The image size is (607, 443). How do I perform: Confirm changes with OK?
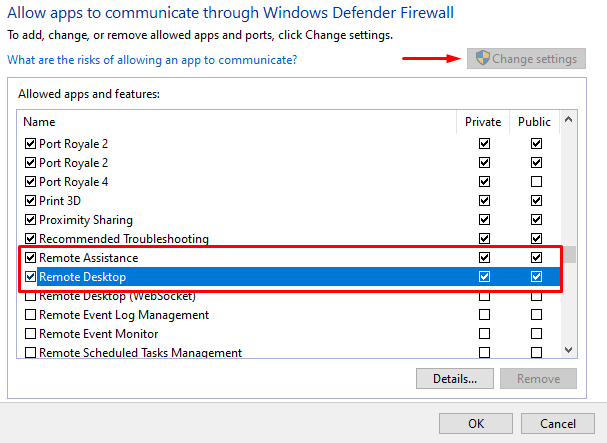tap(476, 424)
